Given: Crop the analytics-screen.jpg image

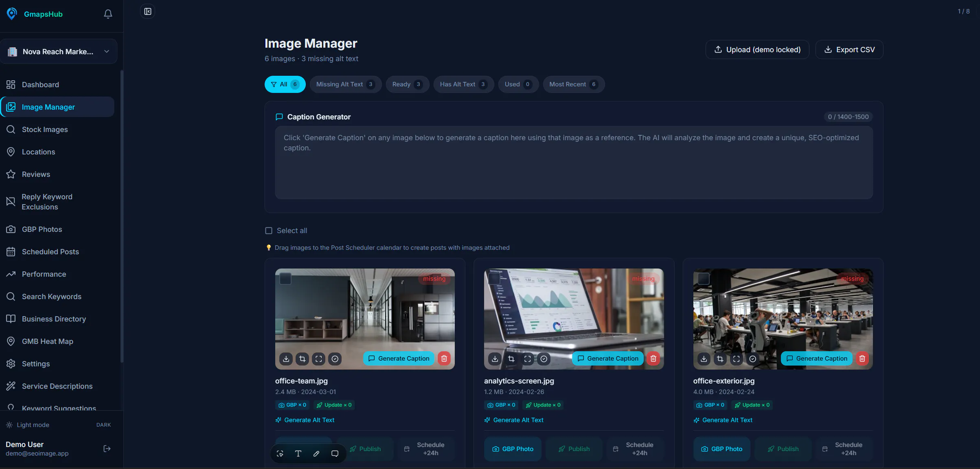Looking at the screenshot, I should coord(511,359).
